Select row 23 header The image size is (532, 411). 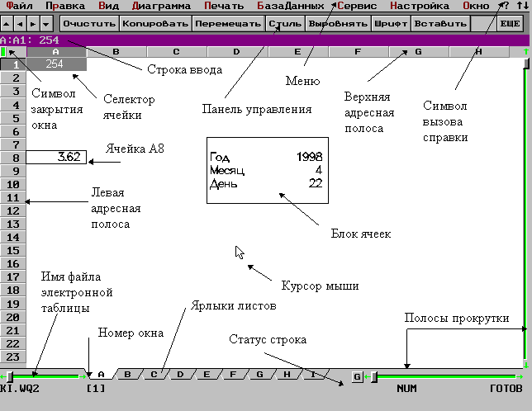13,357
